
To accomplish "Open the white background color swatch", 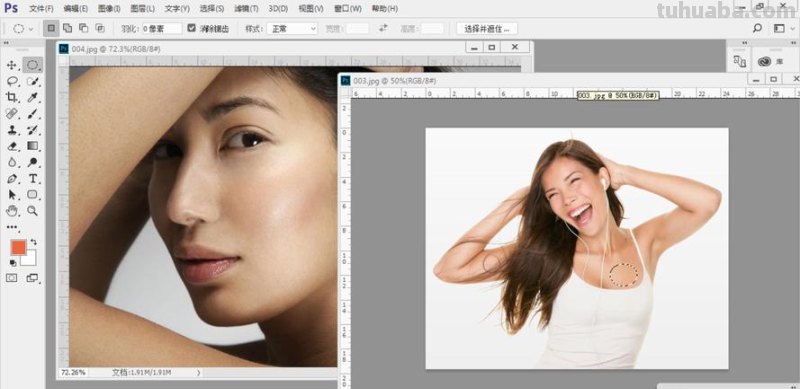I will [x=32, y=260].
